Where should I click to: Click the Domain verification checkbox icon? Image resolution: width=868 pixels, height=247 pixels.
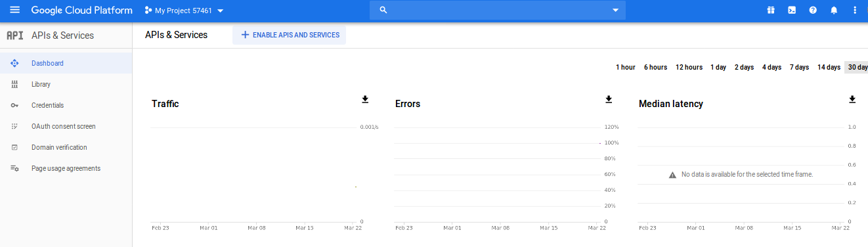[15, 147]
